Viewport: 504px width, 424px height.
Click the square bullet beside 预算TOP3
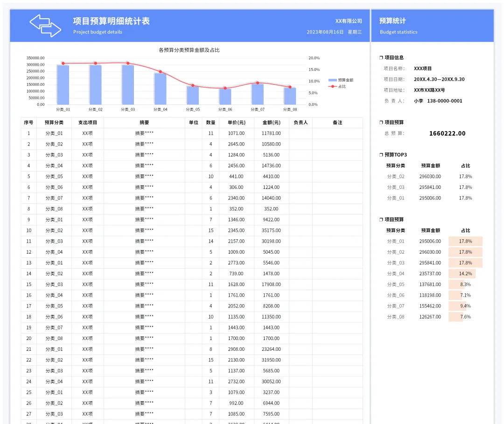coord(381,155)
